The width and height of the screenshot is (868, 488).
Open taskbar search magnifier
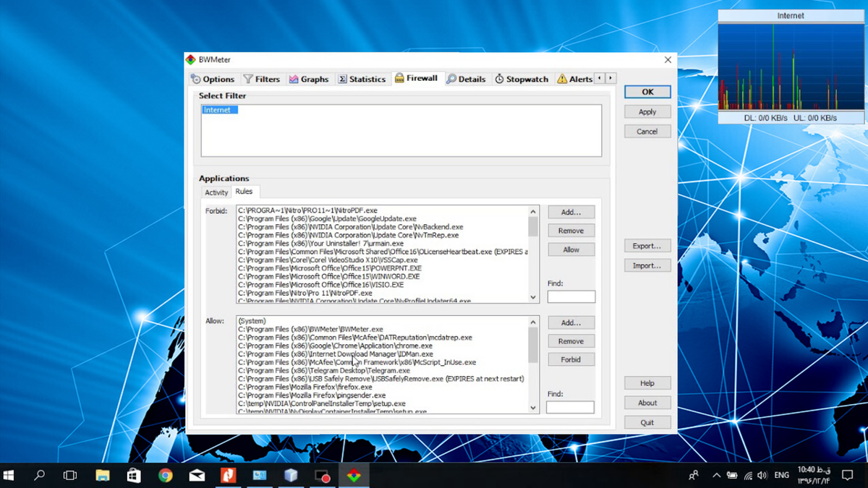tap(40, 475)
